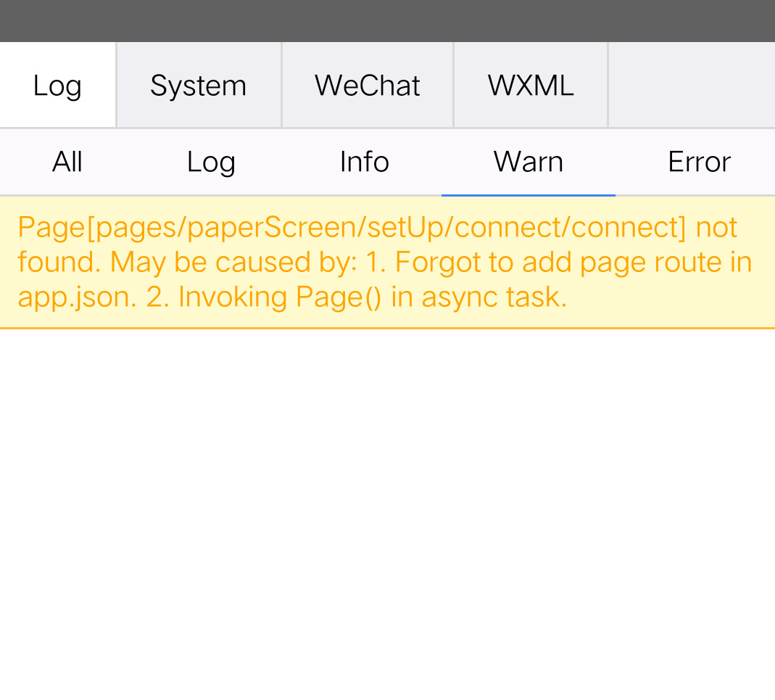
Task: Click the blue underline beneath Warn
Action: point(528,195)
